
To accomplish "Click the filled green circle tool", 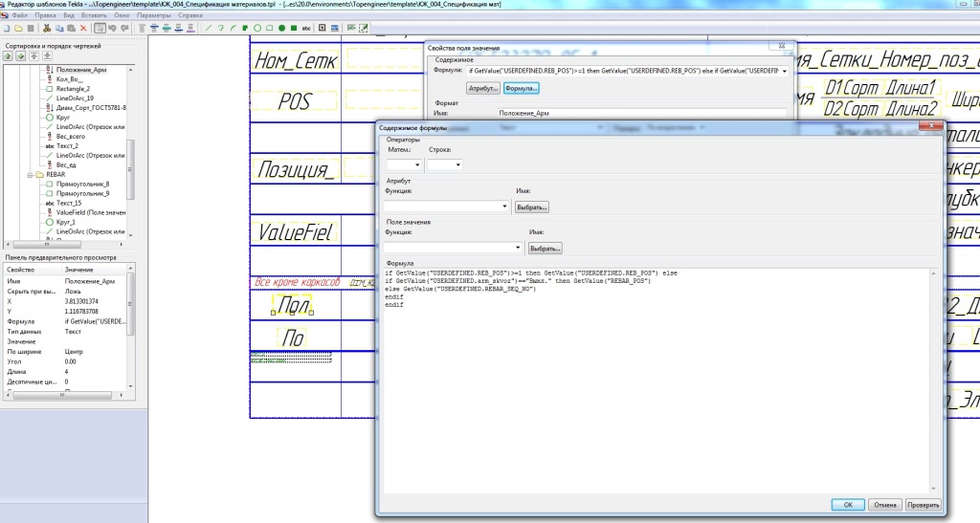I will [281, 29].
